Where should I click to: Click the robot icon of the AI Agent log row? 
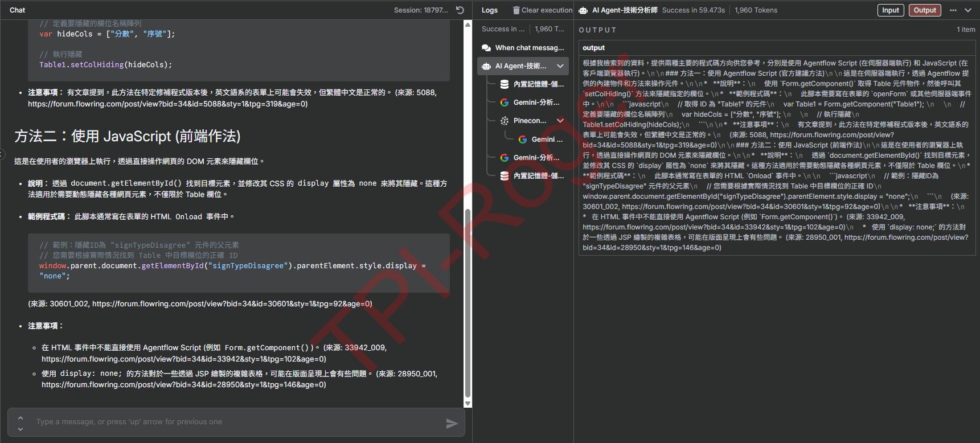coord(486,66)
